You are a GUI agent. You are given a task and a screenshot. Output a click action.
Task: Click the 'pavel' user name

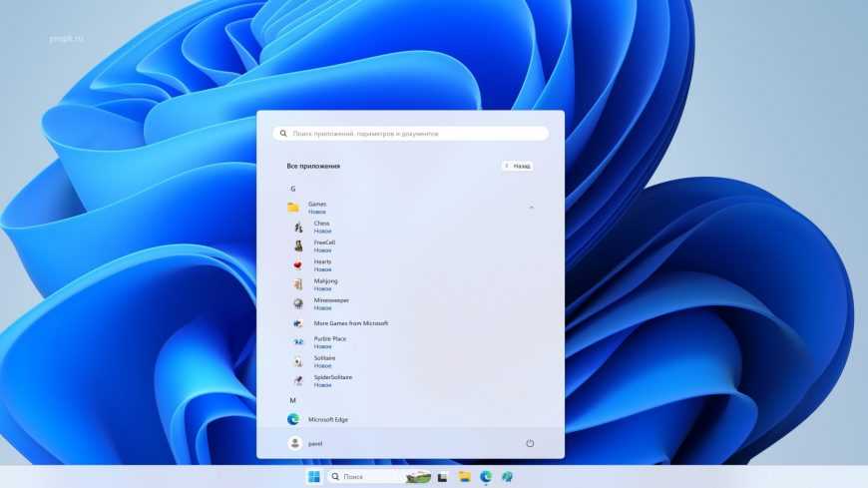coord(315,444)
